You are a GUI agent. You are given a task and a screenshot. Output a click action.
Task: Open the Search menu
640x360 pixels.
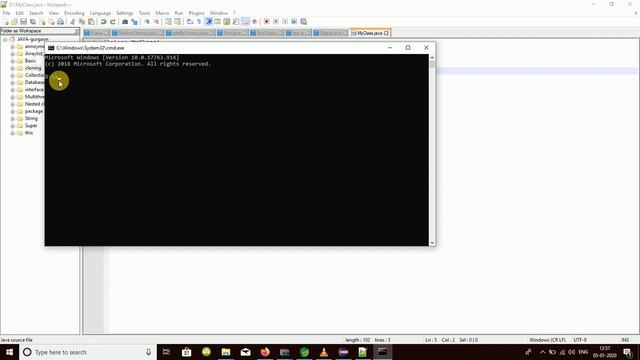click(36, 13)
